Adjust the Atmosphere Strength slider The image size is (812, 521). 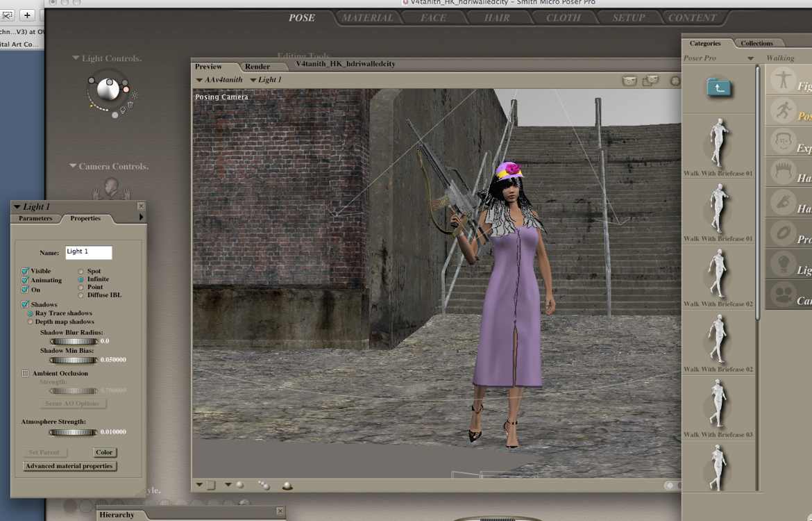coord(73,432)
